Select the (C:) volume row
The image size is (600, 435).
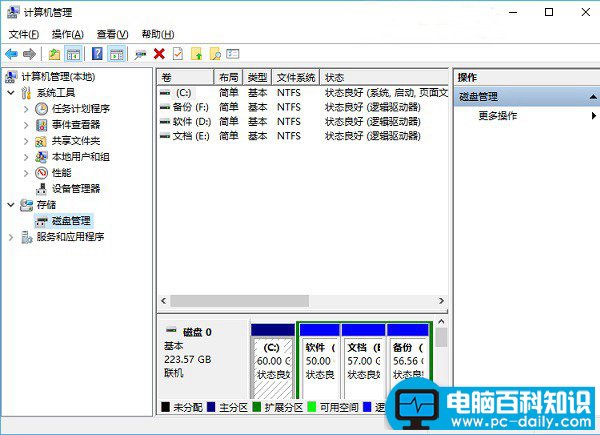coord(302,93)
